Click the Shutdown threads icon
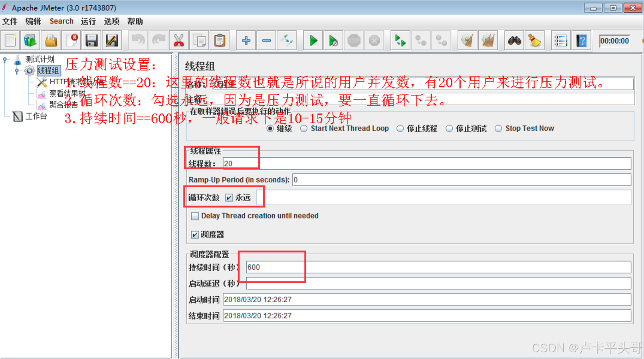This screenshot has width=644, height=359. pyautogui.click(x=374, y=40)
